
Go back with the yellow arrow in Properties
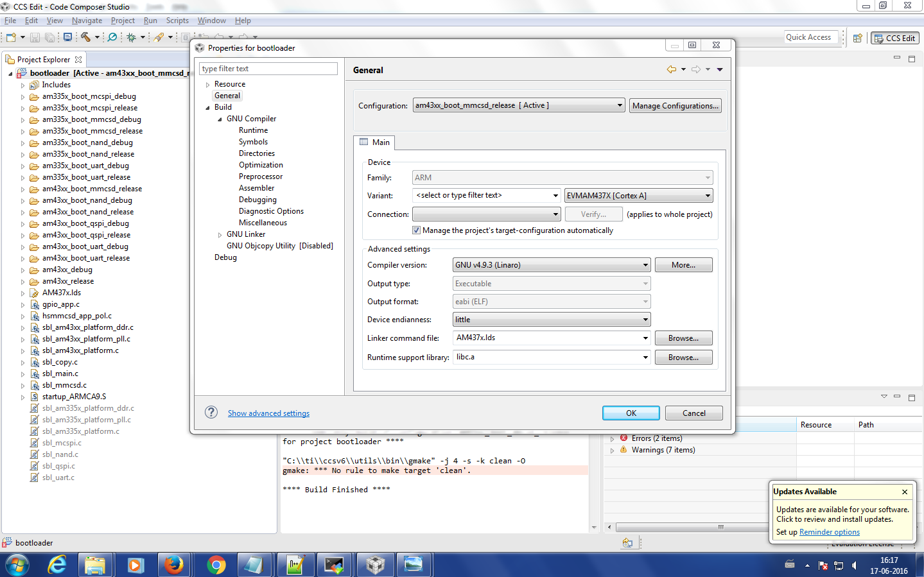pyautogui.click(x=672, y=69)
